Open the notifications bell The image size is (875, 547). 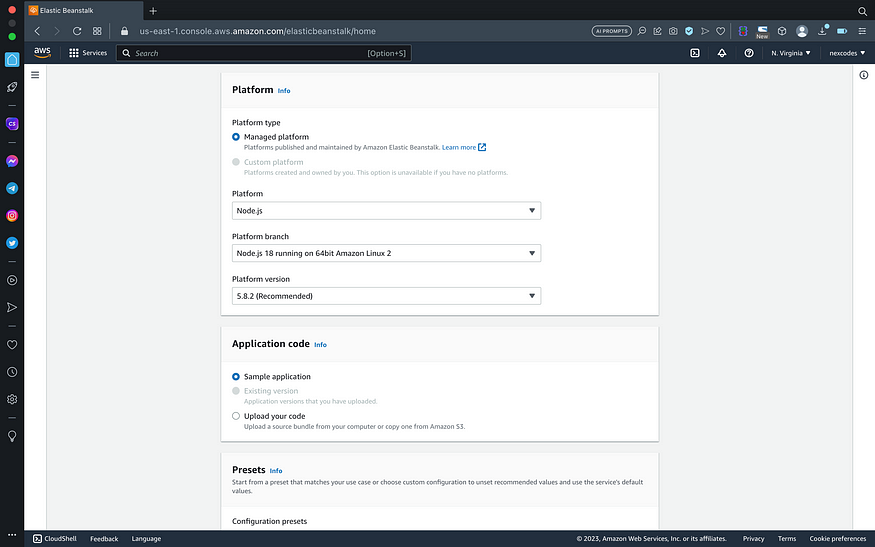point(722,53)
